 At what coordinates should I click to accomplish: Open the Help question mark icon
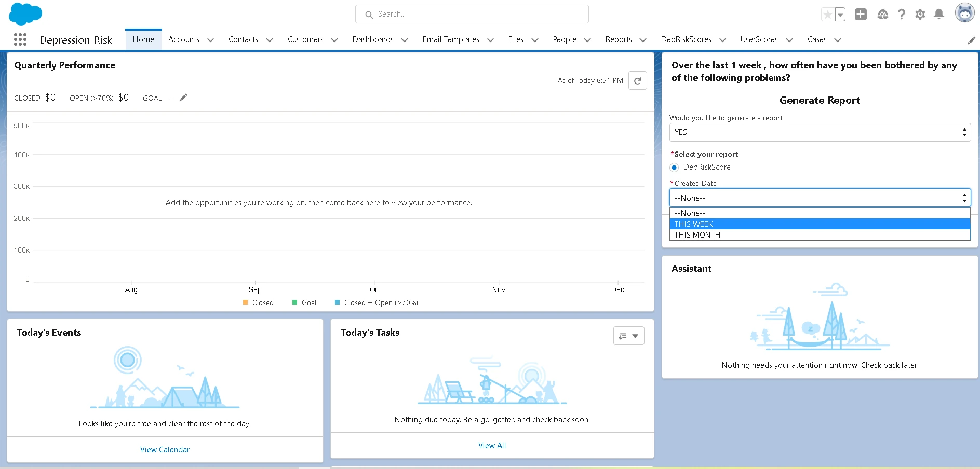[x=902, y=15]
